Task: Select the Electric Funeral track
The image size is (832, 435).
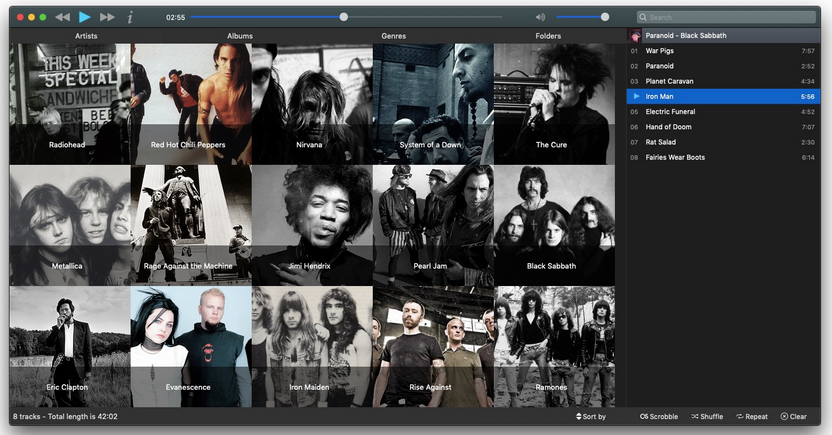Action: 723,112
